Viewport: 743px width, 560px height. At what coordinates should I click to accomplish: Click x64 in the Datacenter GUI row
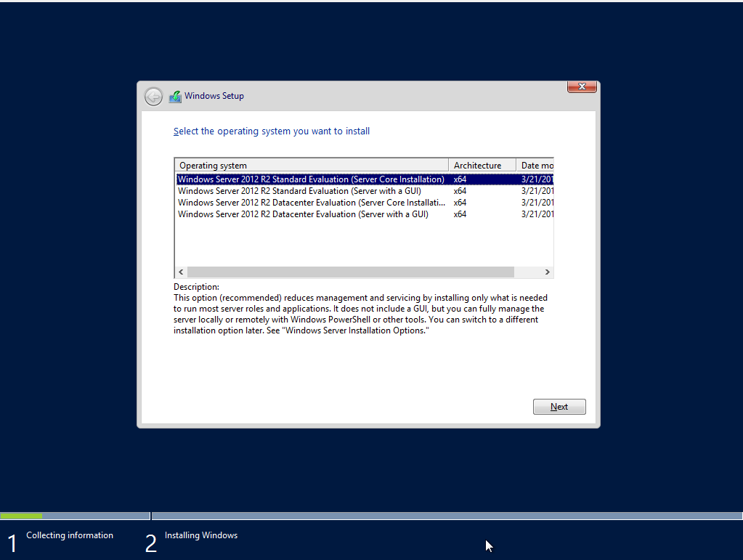tap(460, 214)
